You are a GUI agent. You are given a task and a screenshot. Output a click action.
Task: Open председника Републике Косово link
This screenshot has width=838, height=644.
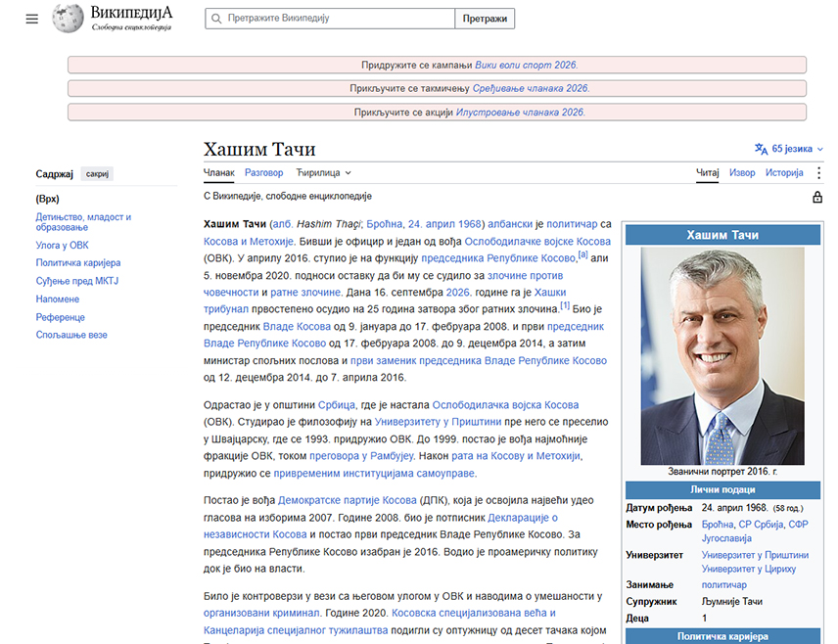[x=498, y=258]
